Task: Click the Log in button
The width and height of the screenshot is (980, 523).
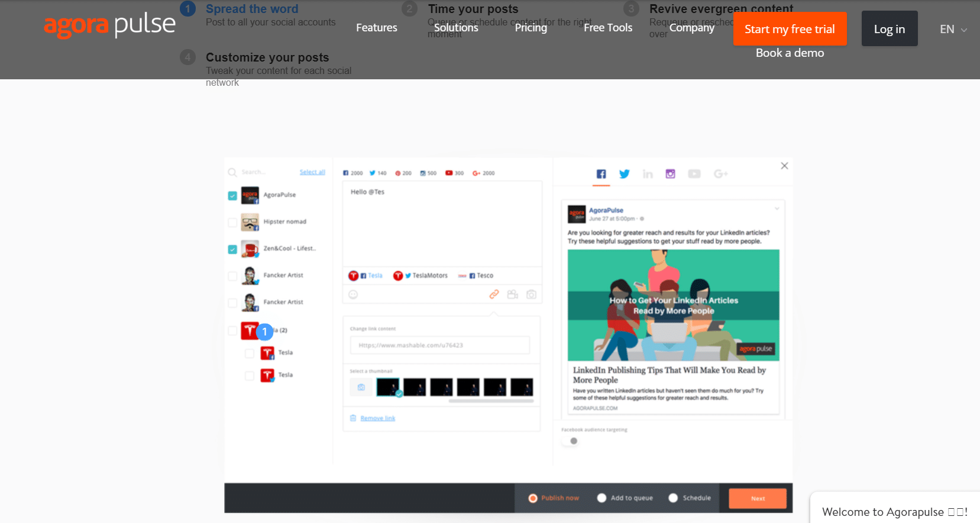Action: point(890,29)
